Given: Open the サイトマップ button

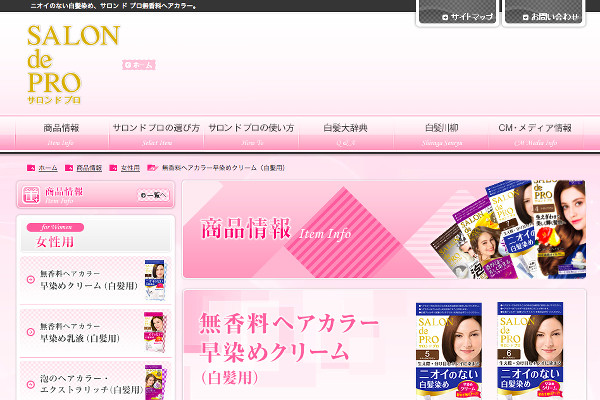Looking at the screenshot, I should [x=457, y=13].
